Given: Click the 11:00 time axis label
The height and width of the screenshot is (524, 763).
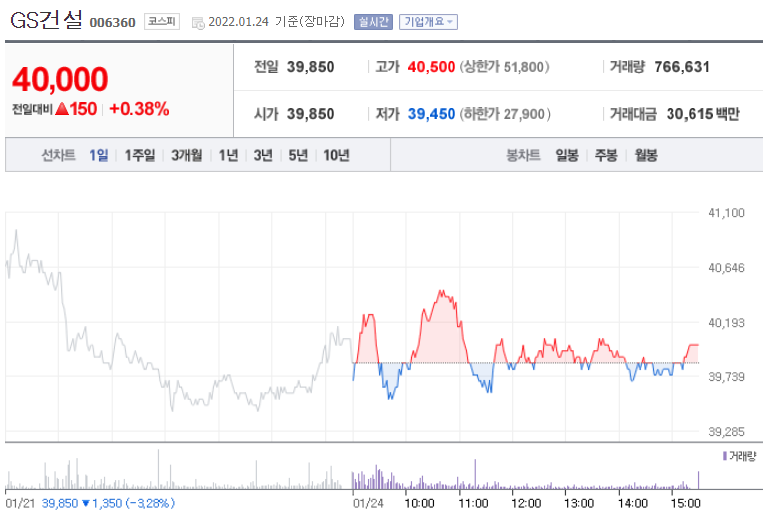Looking at the screenshot, I should 473,503.
